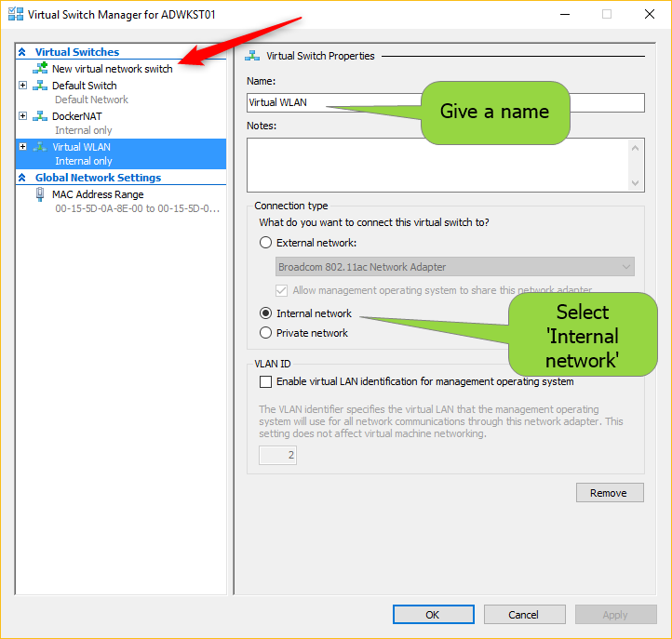The width and height of the screenshot is (672, 639).
Task: Click the Apply button
Action: (x=616, y=615)
